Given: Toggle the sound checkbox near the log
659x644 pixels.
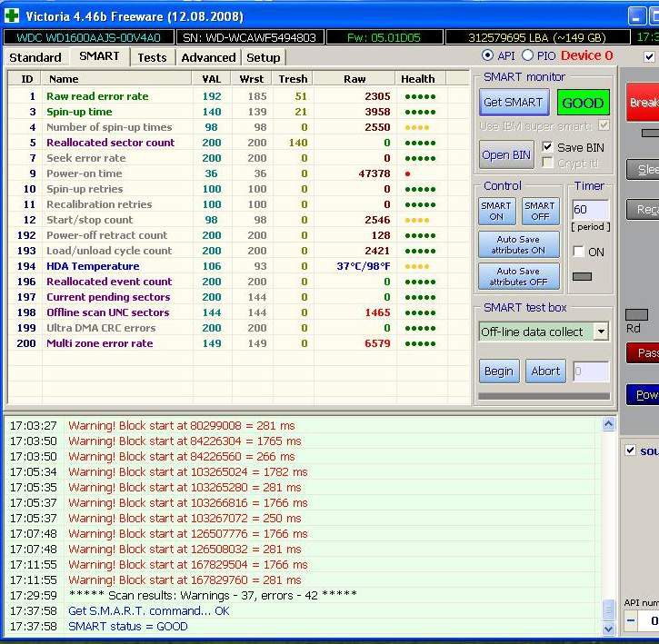Looking at the screenshot, I should pos(630,451).
